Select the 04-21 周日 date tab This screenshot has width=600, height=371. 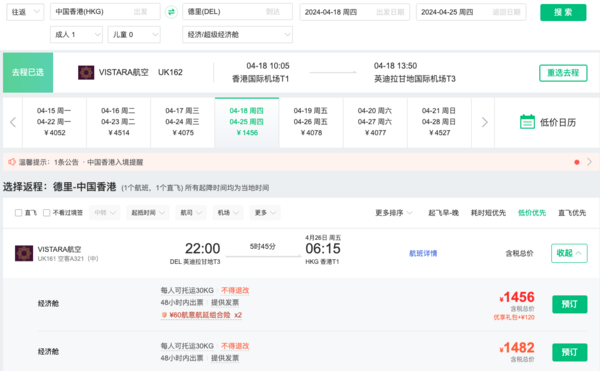[x=439, y=122]
